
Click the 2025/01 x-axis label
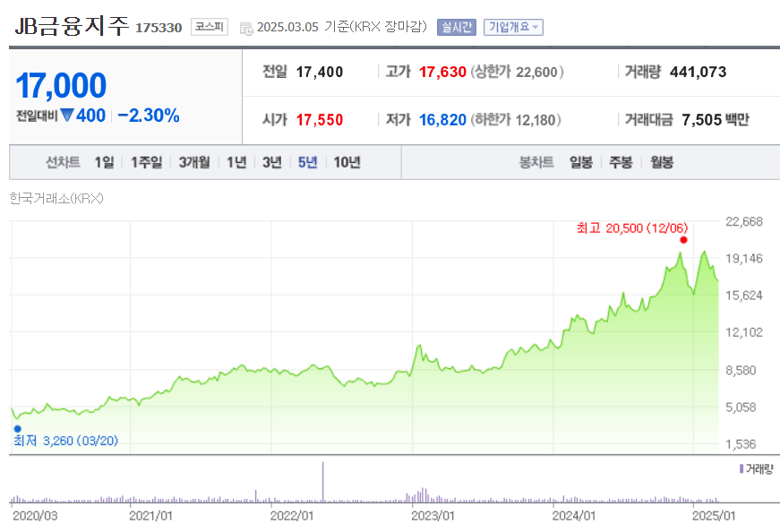[714, 516]
